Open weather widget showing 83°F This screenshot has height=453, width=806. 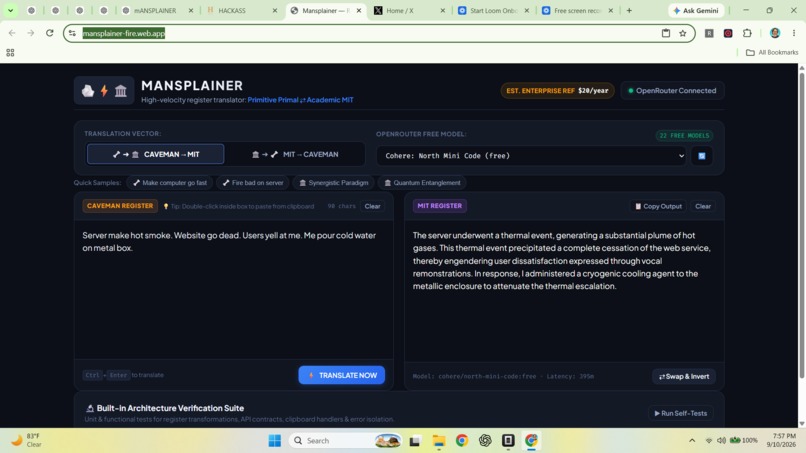pos(26,440)
